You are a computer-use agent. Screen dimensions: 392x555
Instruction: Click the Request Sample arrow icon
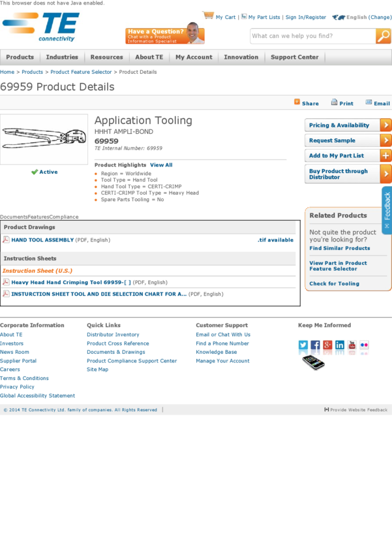point(385,140)
